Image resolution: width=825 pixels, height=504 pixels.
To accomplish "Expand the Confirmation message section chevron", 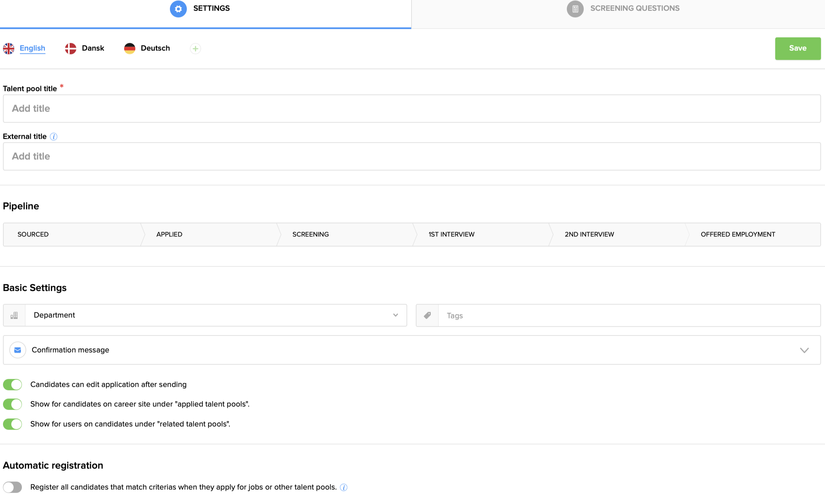I will pyautogui.click(x=804, y=350).
